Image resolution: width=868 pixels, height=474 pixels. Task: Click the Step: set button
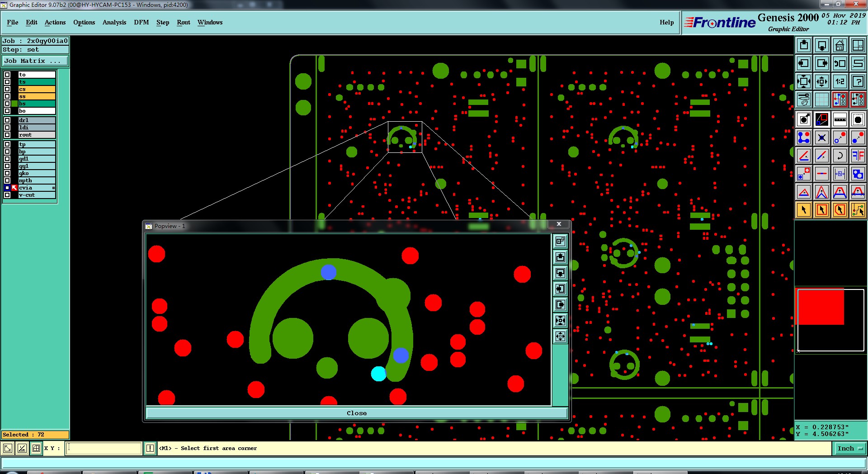pos(35,50)
